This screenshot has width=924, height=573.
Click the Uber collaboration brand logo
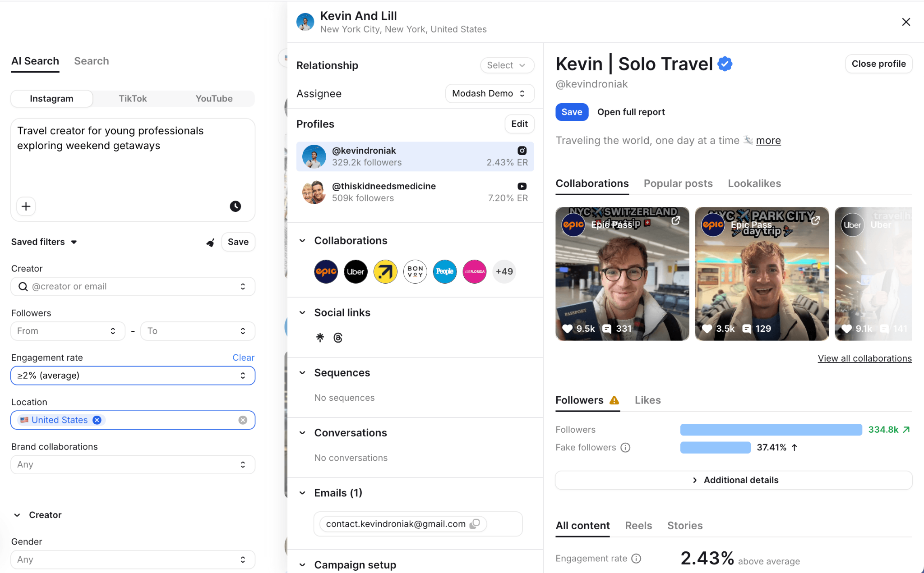[356, 271]
